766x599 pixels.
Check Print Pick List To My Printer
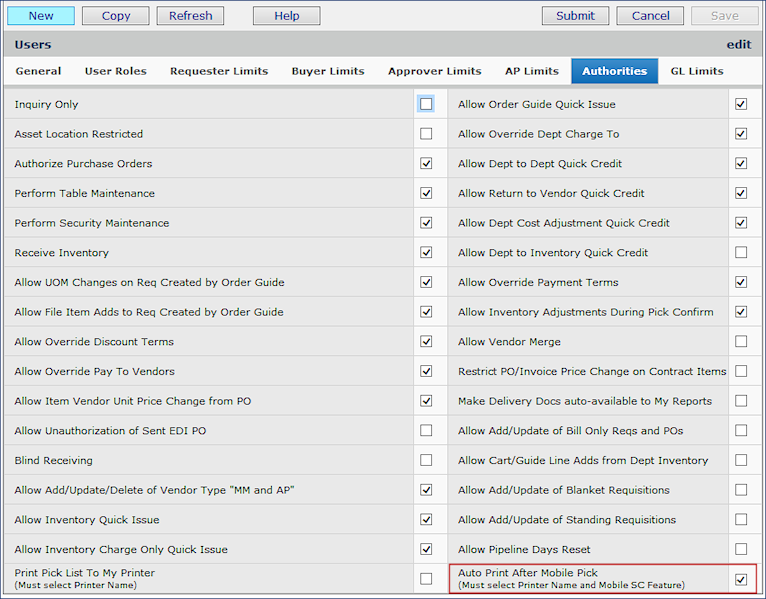click(x=427, y=579)
